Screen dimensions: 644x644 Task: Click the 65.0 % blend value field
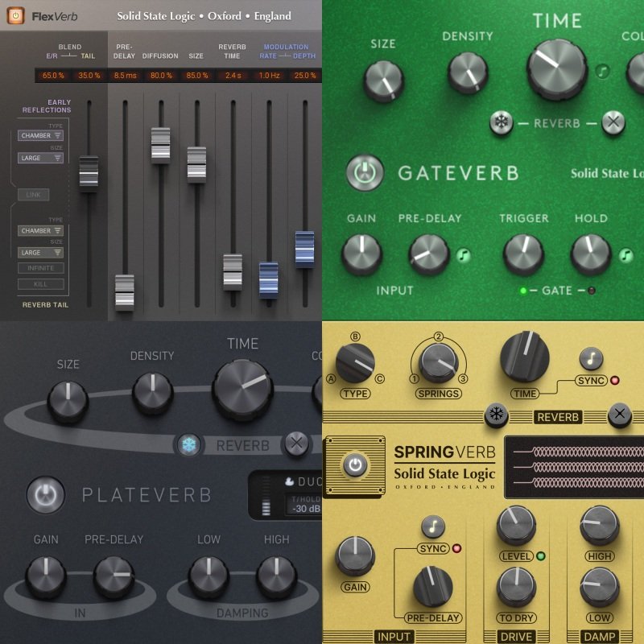pyautogui.click(x=53, y=76)
